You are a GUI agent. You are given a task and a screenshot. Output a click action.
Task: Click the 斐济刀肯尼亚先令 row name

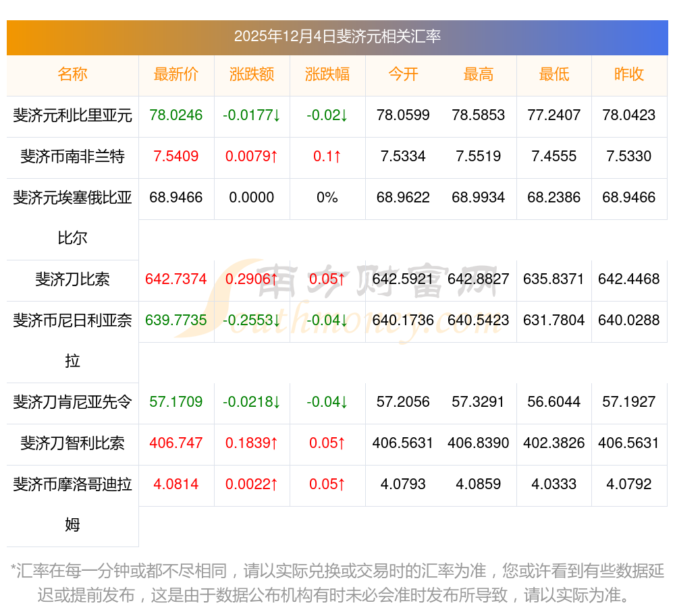point(72,402)
